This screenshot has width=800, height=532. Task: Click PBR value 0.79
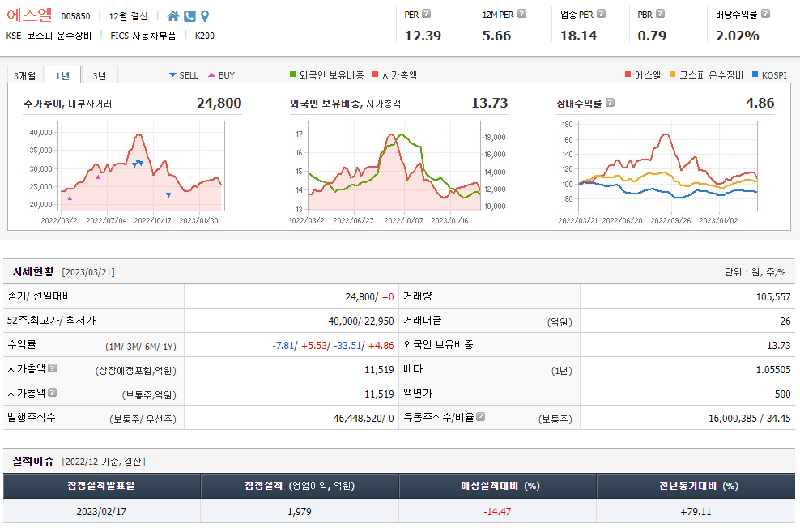[x=652, y=36]
